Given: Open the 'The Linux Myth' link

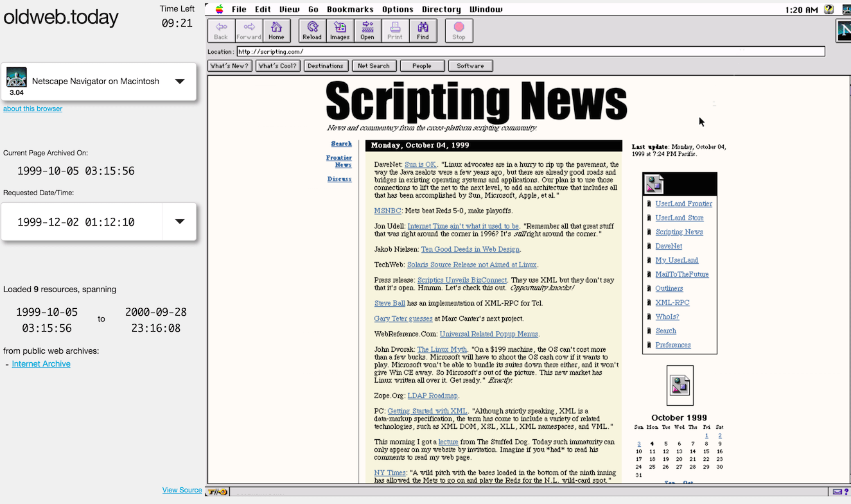Looking at the screenshot, I should [442, 350].
